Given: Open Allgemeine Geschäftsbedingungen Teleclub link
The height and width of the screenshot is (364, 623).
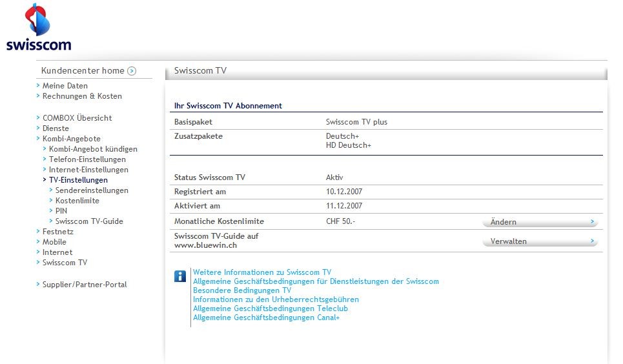Looking at the screenshot, I should 270,308.
